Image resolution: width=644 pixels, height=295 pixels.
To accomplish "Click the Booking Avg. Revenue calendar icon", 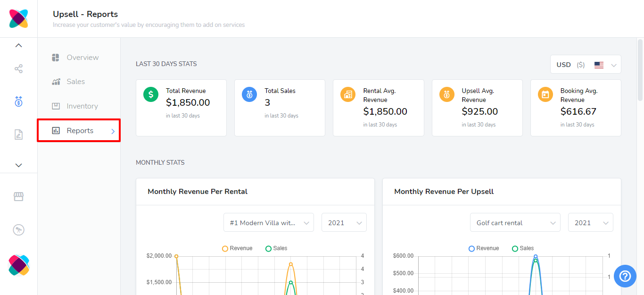I will click(545, 94).
